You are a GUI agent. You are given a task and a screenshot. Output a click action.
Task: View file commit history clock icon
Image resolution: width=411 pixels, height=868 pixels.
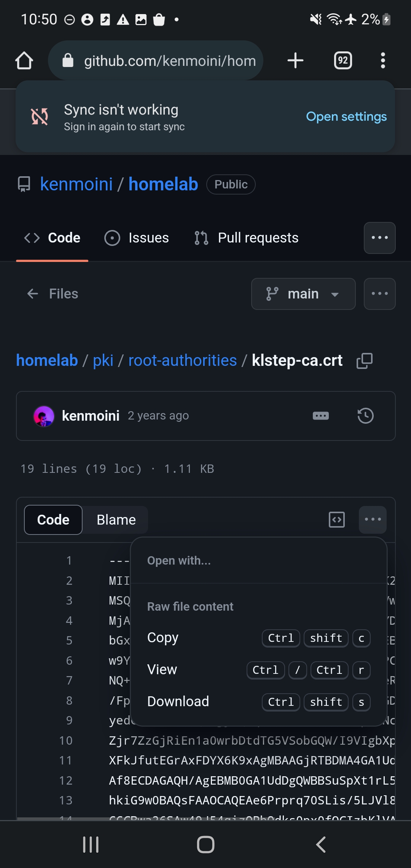(x=365, y=416)
